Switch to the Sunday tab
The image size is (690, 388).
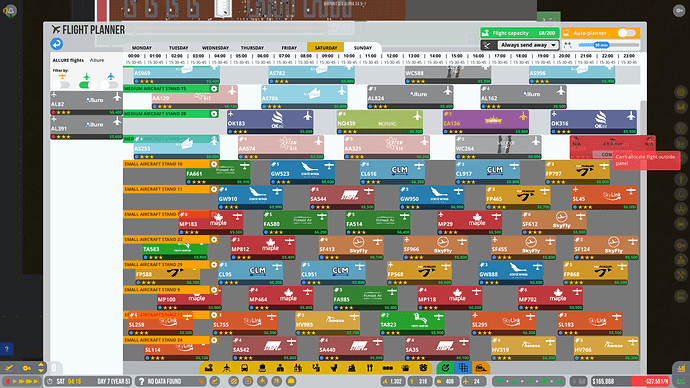click(363, 48)
